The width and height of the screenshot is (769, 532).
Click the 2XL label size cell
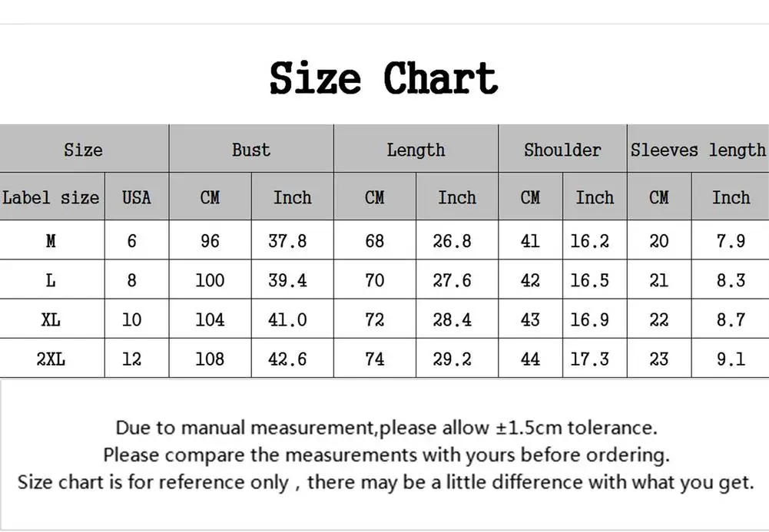51,359
